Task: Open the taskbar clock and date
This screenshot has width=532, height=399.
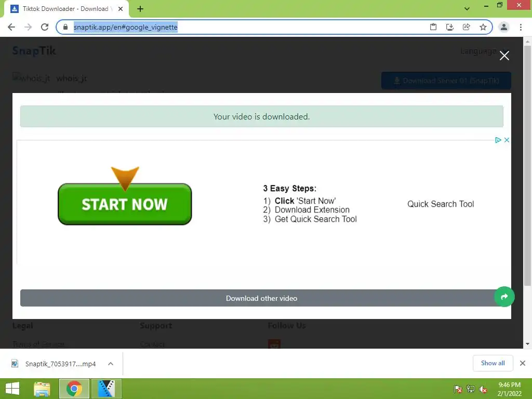Action: pyautogui.click(x=509, y=389)
